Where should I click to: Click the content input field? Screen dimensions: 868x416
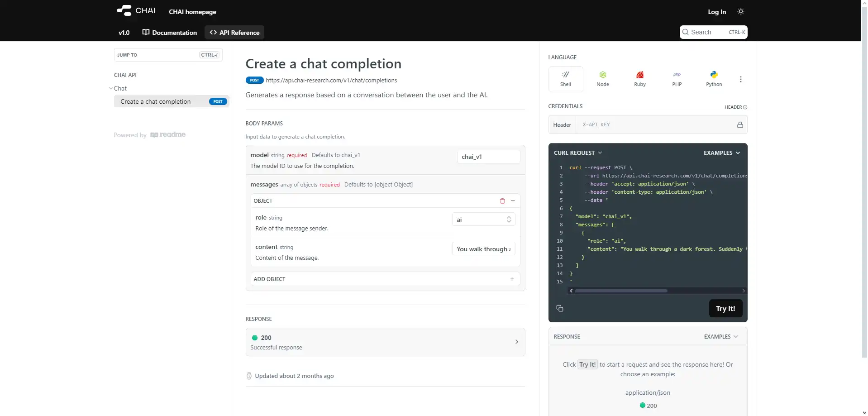pyautogui.click(x=483, y=249)
